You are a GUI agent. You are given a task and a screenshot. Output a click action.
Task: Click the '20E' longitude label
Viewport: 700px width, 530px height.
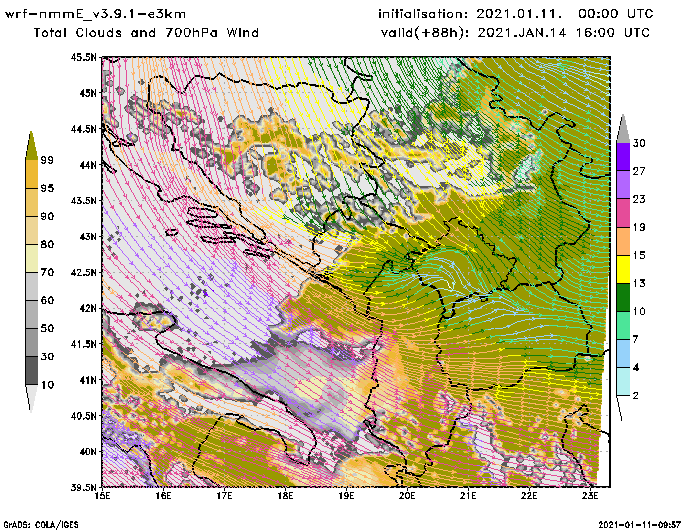coord(407,496)
